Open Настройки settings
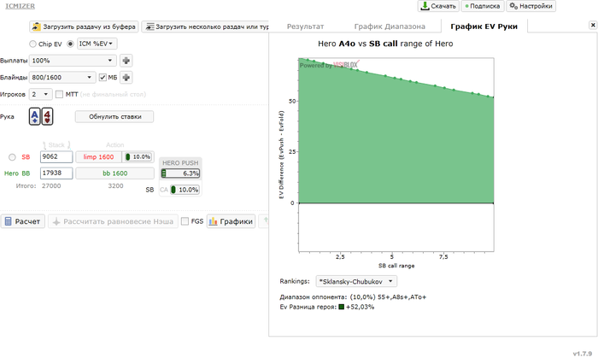 pos(531,6)
